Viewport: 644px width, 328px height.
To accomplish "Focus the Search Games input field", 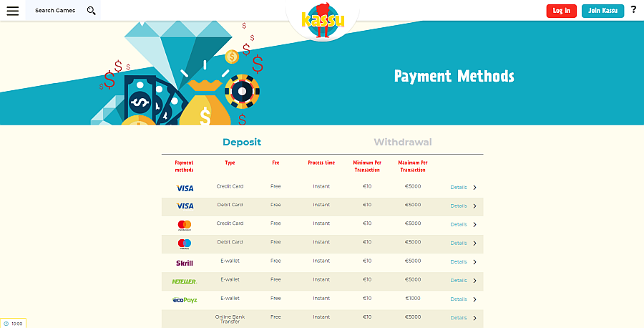I will click(x=55, y=11).
